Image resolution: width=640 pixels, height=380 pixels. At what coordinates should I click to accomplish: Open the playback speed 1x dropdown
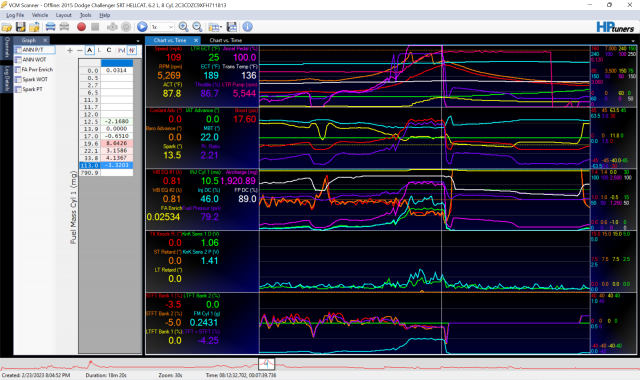(x=162, y=27)
